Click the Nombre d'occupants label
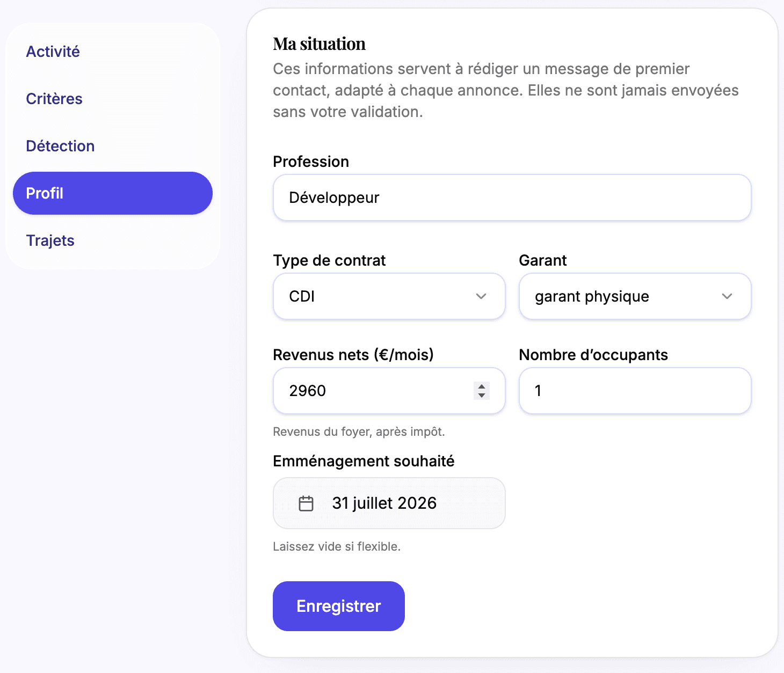This screenshot has width=784, height=673. [x=593, y=355]
